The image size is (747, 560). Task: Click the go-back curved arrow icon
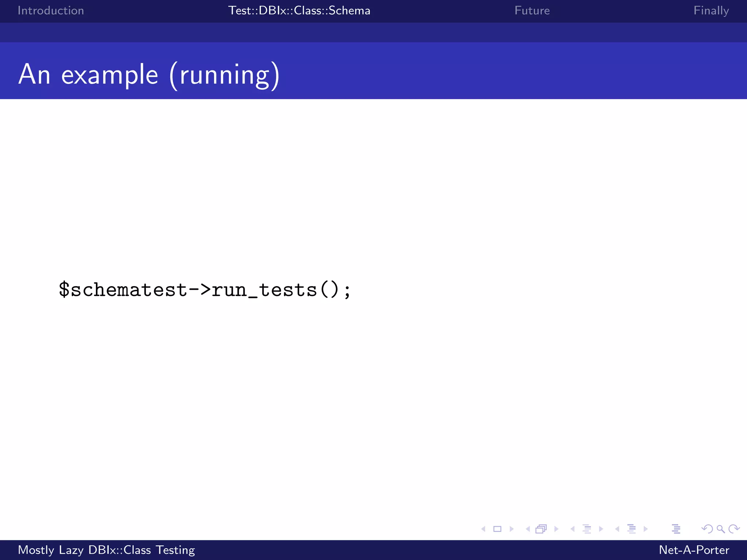[707, 529]
